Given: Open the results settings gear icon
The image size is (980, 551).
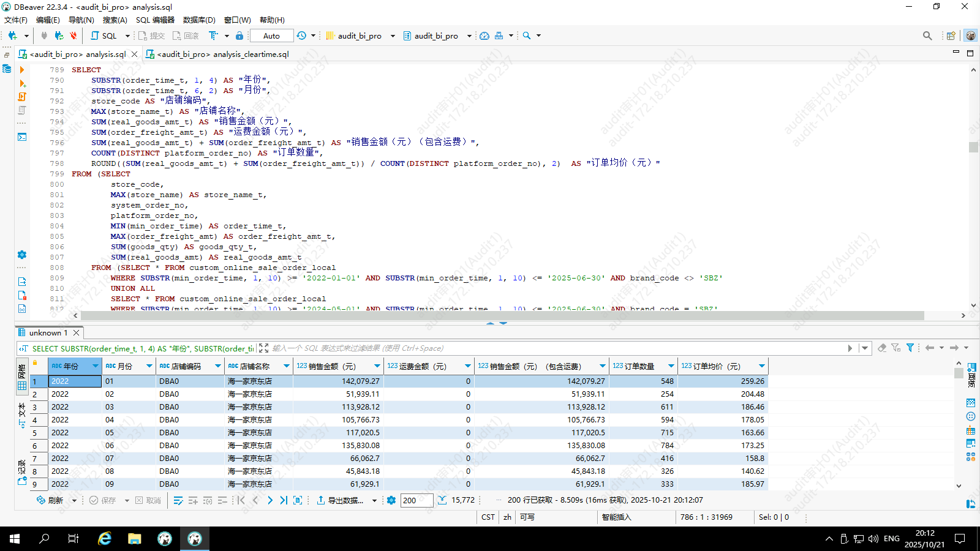Looking at the screenshot, I should 391,500.
